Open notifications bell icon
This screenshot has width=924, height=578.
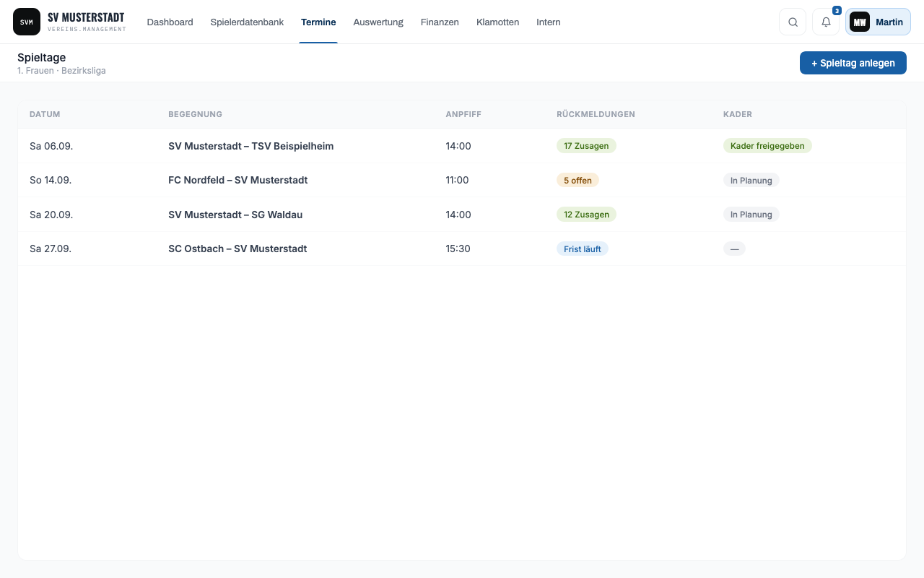click(x=826, y=22)
